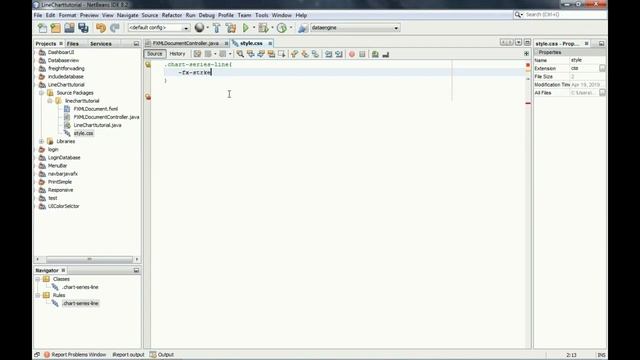Click the New Project toolbar icon
This screenshot has width=640, height=360.
[56, 28]
